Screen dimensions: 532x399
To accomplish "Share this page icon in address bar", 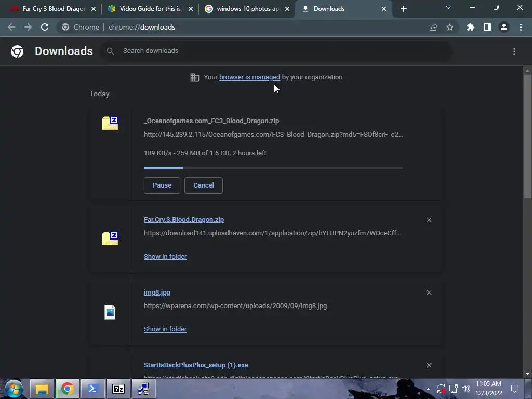I will (x=433, y=27).
